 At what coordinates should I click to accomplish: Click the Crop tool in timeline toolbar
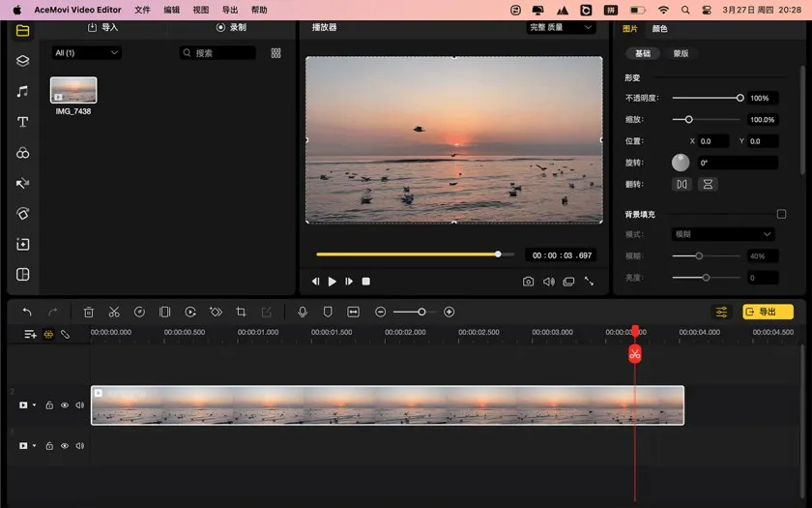[x=241, y=312]
